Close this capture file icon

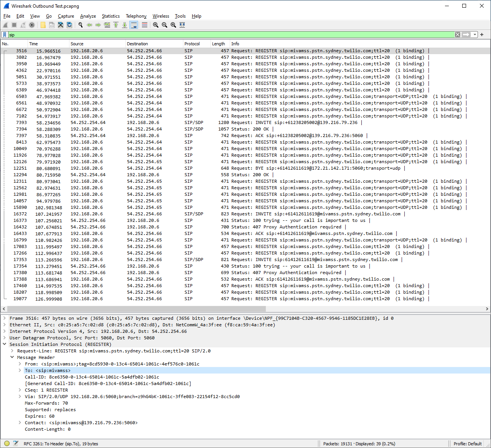pyautogui.click(x=61, y=25)
